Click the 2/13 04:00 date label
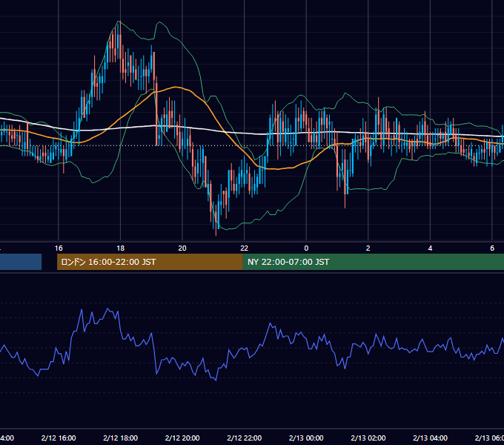The height and width of the screenshot is (445, 504). 430,438
